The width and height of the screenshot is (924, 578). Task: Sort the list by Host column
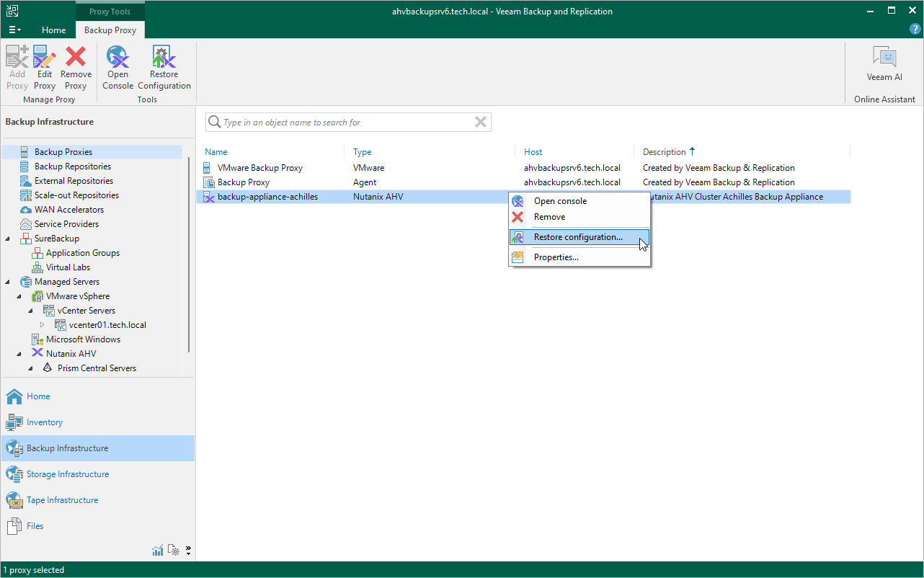pyautogui.click(x=533, y=152)
